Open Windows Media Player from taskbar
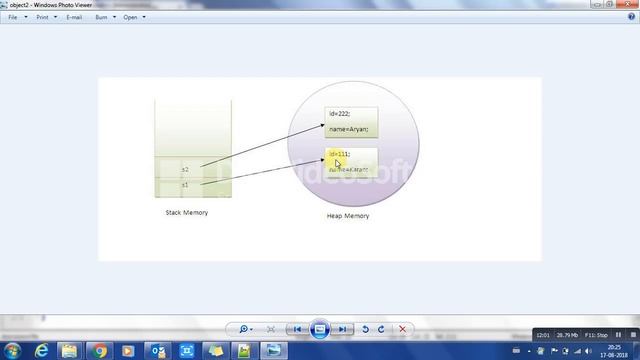640x360 pixels. point(128,351)
